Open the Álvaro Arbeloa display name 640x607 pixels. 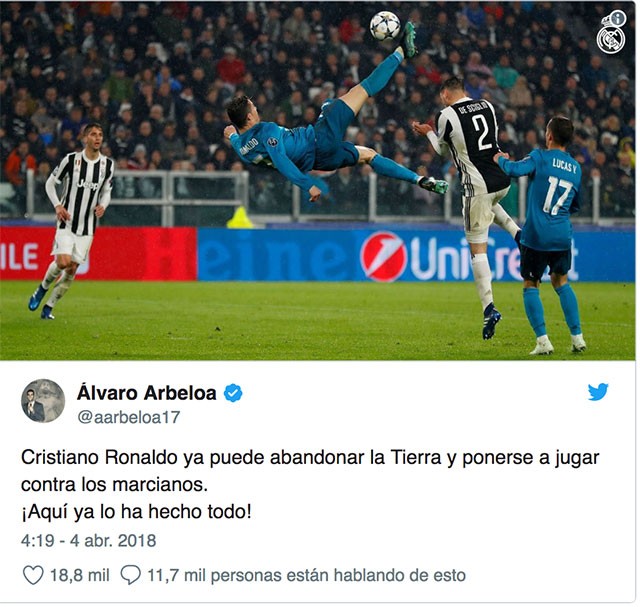point(147,393)
